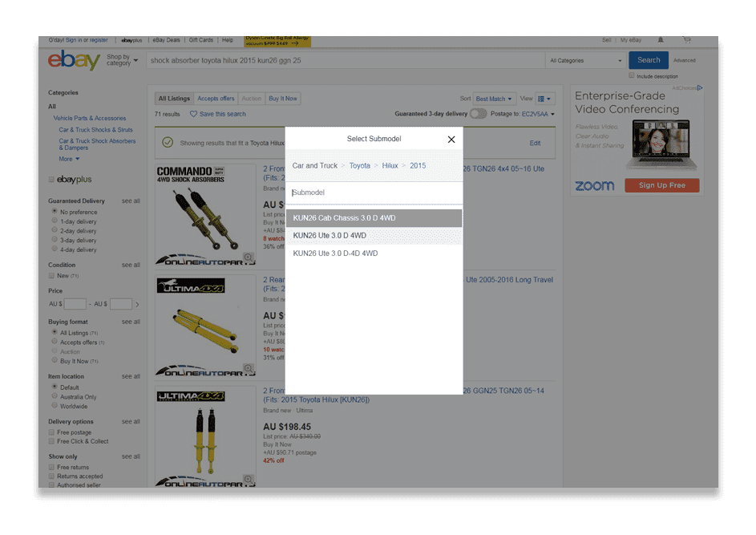Click the ebayplus logo in the top bar

(x=131, y=40)
